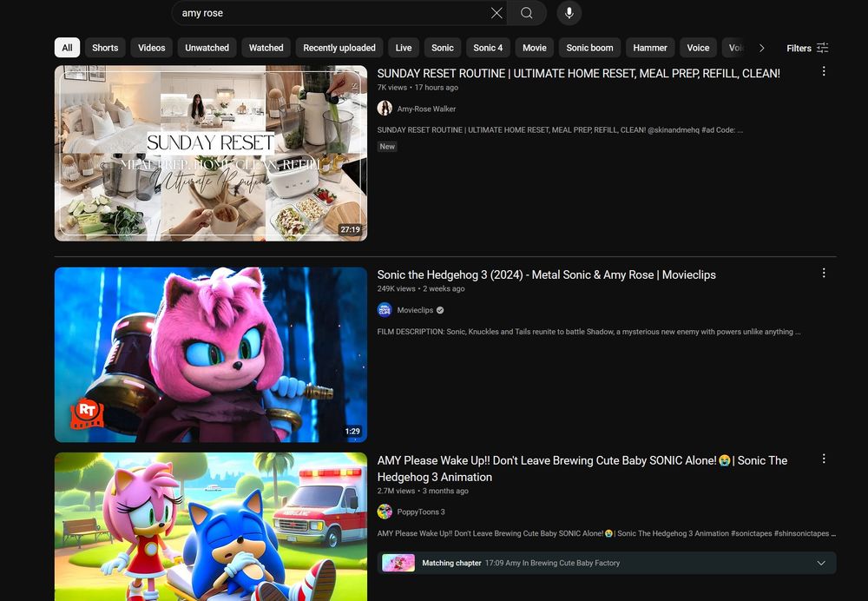The width and height of the screenshot is (868, 601).
Task: Select the Watched filter chip
Action: pos(266,48)
